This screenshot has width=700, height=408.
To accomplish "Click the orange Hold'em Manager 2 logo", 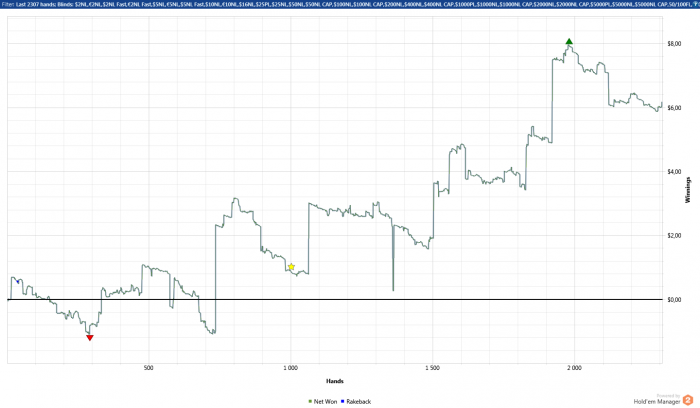I will [688, 400].
